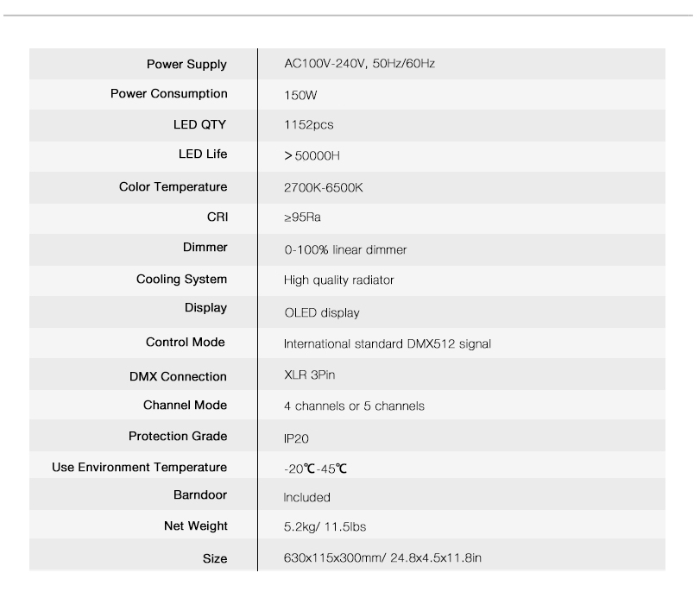Click International standard DMX512 signal text

point(387,344)
